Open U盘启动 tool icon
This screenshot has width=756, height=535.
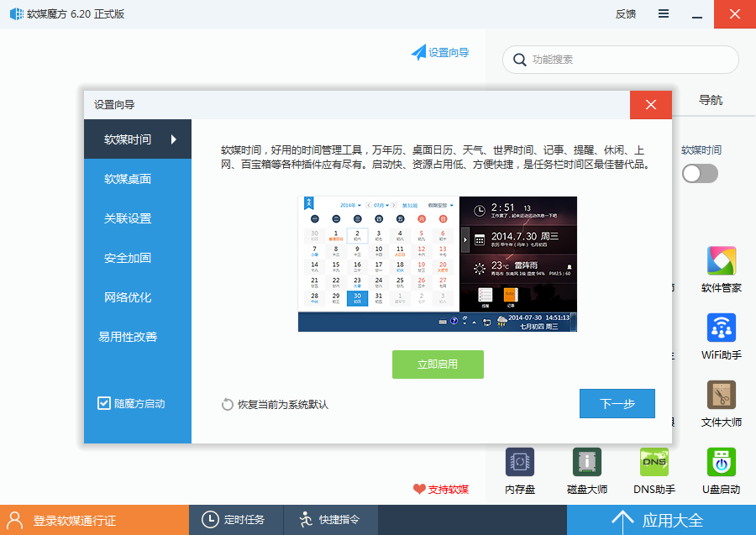click(x=721, y=463)
